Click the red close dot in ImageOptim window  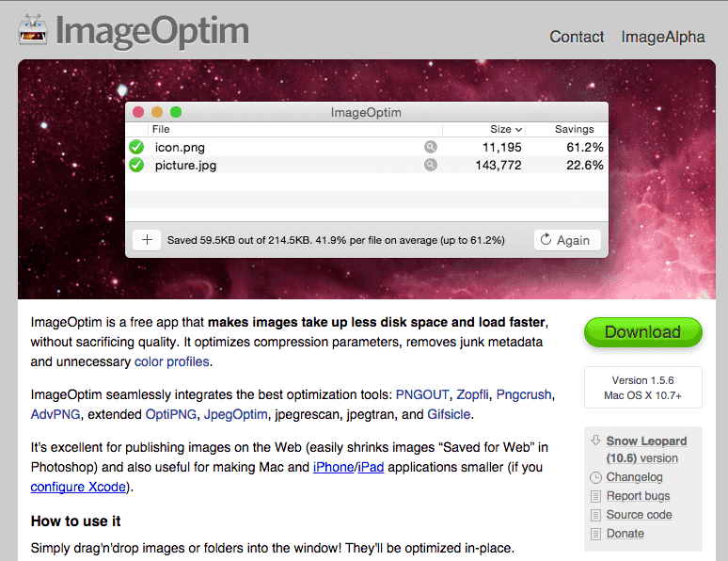tap(138, 112)
